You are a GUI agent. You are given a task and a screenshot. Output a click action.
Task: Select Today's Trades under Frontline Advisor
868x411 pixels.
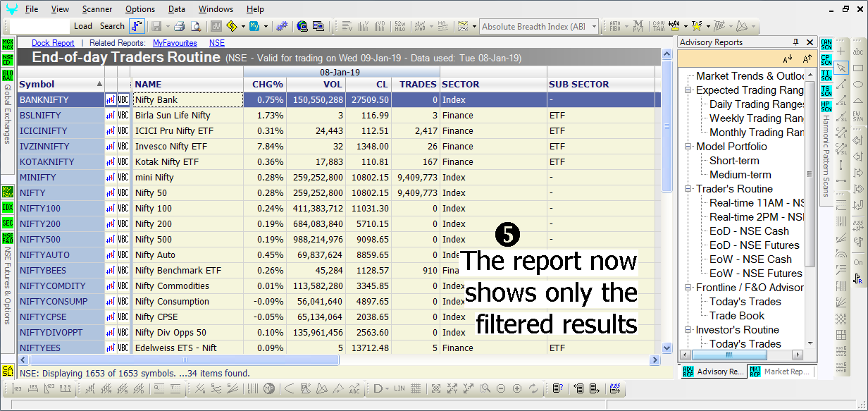click(745, 302)
